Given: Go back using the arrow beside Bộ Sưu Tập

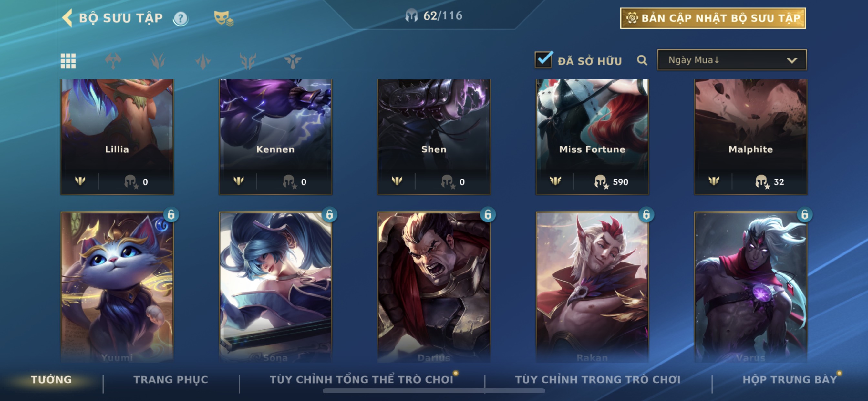Looking at the screenshot, I should 67,17.
